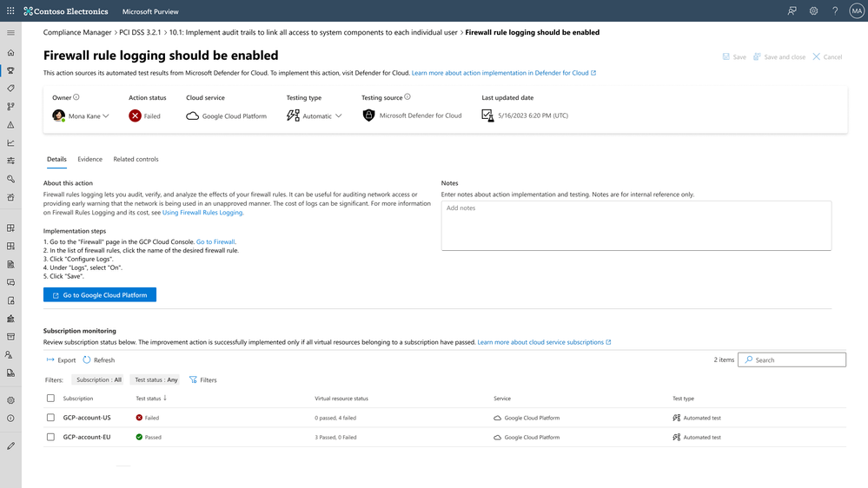868x488 pixels.
Task: Open the chat bubbles icon in sidebar
Action: tap(10, 282)
